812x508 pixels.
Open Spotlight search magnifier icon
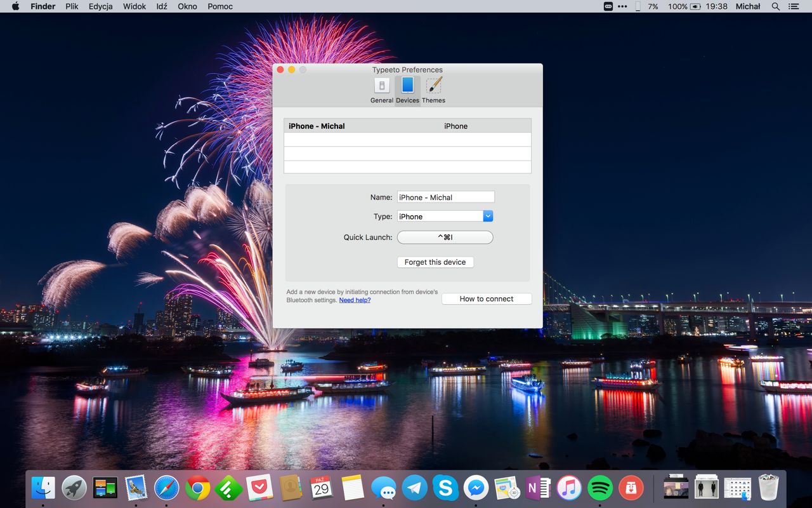point(775,6)
